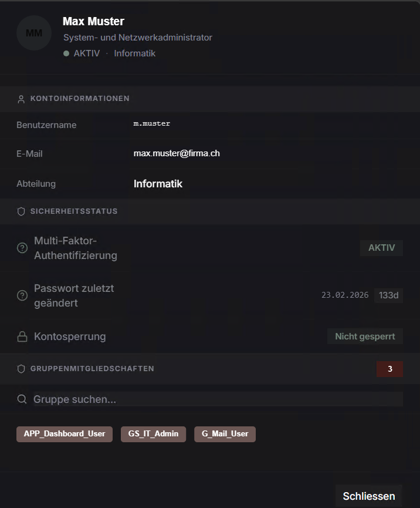Click the MFA AKTIV status badge
This screenshot has height=508, width=420.
(381, 248)
